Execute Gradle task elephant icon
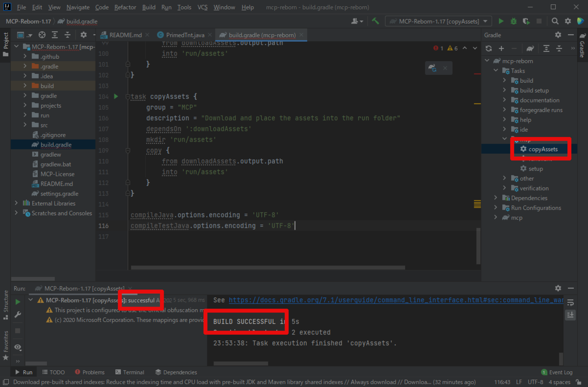 (x=530, y=48)
